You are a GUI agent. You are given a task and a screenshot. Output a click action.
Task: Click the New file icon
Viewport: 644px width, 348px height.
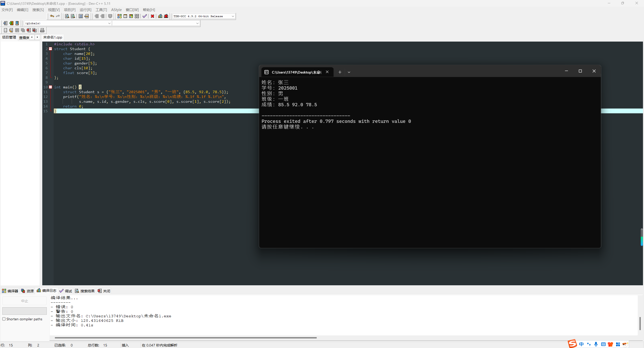pyautogui.click(x=5, y=30)
